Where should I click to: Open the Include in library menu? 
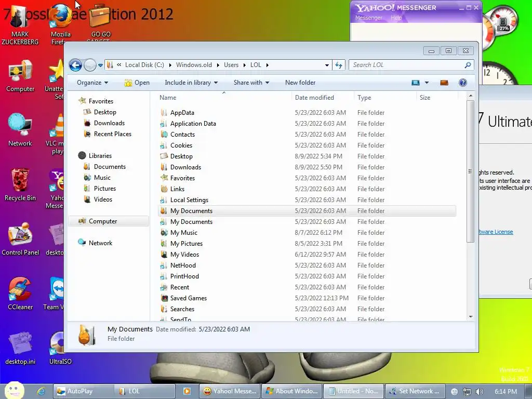pyautogui.click(x=191, y=83)
